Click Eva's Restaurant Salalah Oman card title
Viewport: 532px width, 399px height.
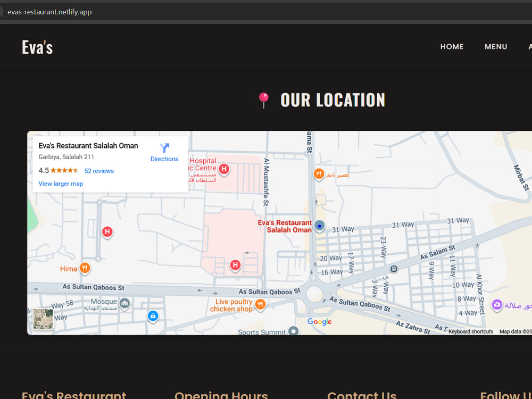coord(88,146)
